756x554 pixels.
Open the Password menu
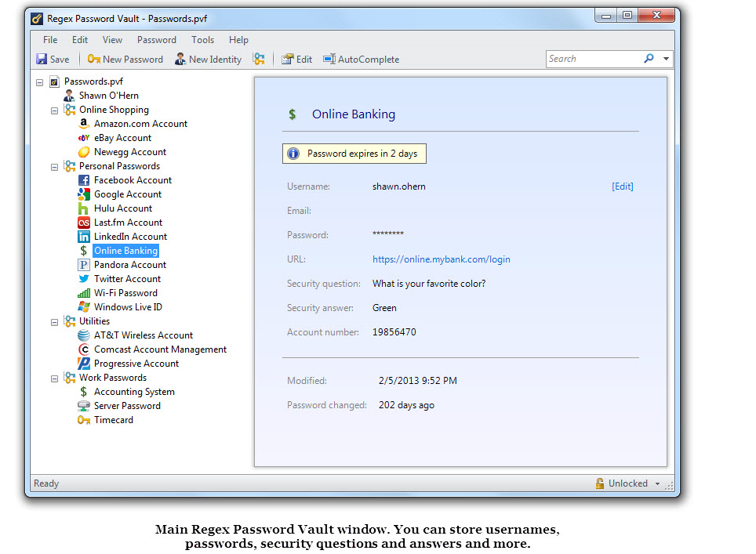pos(157,40)
